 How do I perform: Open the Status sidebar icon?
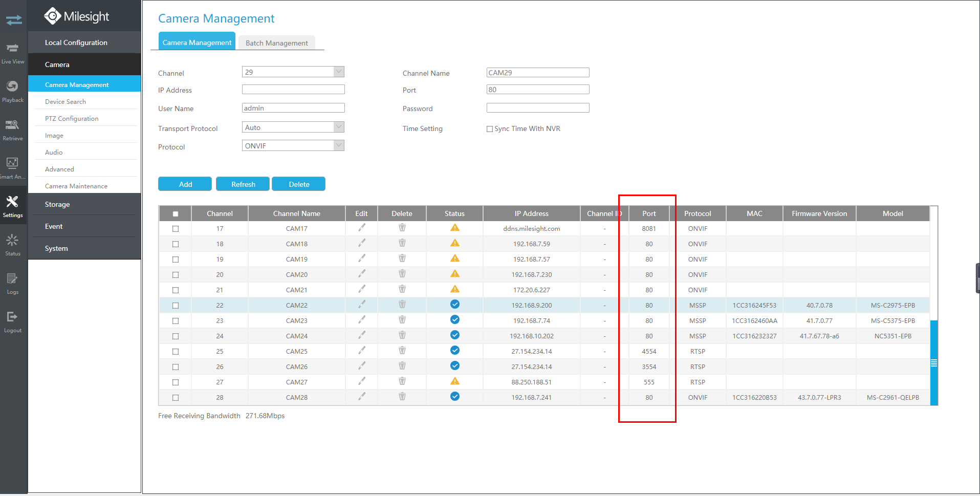tap(13, 245)
